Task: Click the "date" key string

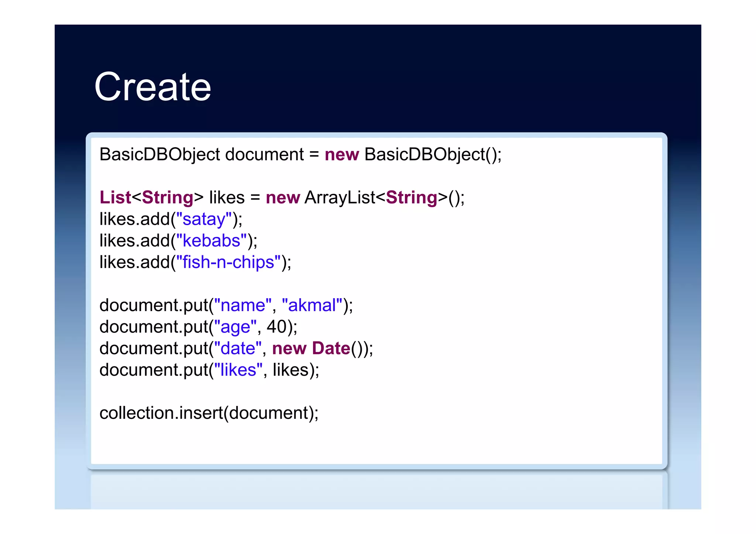Action: 238,348
